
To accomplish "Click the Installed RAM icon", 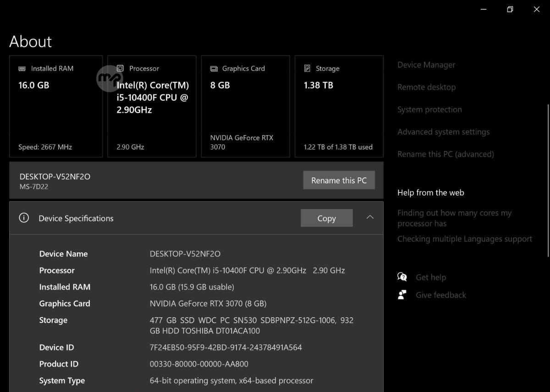I will tap(22, 69).
